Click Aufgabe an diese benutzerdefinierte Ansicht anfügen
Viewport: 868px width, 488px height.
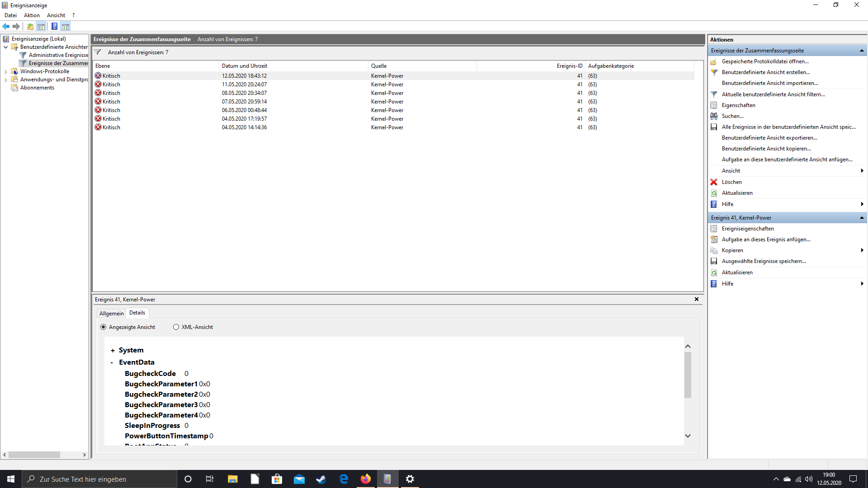point(787,160)
